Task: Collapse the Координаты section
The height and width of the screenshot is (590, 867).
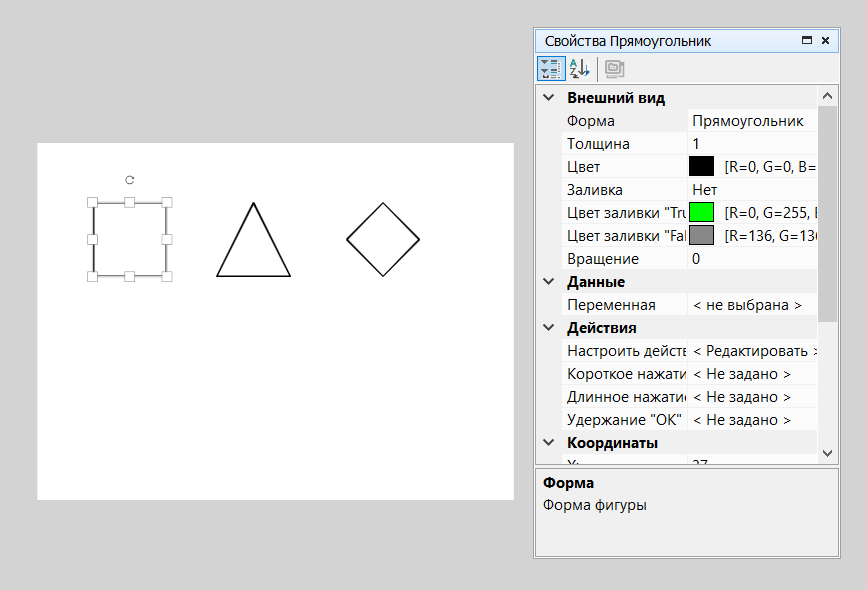Action: coord(548,443)
